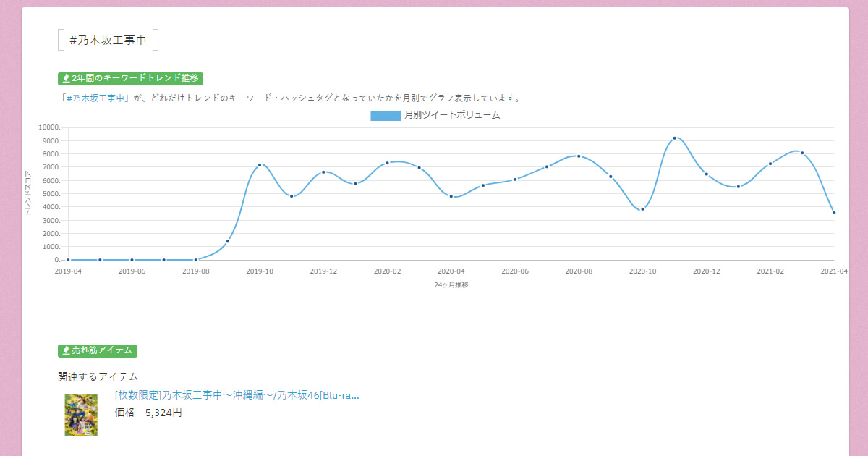868x456 pixels.
Task: Click the 2020-08 peak data point
Action: (x=577, y=155)
